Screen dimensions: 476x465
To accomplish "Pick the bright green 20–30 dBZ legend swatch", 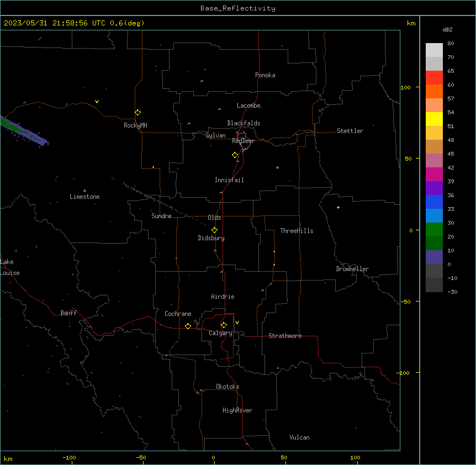I will point(434,230).
